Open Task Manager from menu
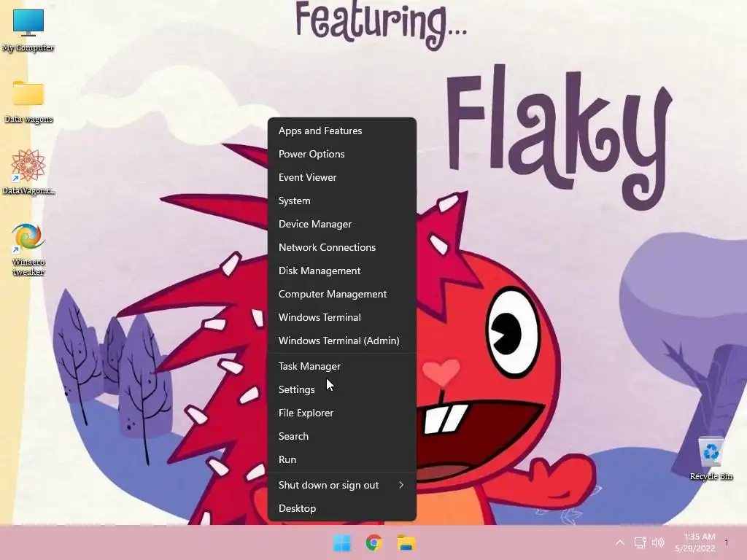Viewport: 747px width, 560px height. point(342,366)
